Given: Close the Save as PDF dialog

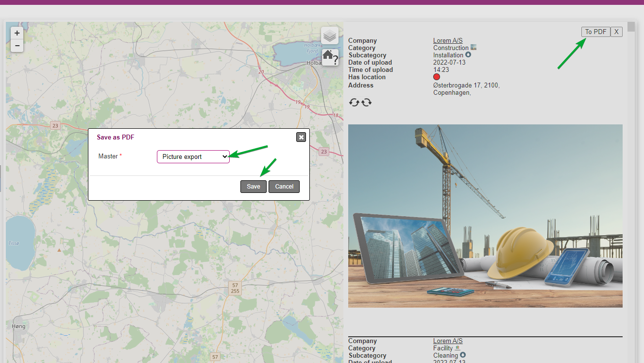Looking at the screenshot, I should tap(301, 137).
